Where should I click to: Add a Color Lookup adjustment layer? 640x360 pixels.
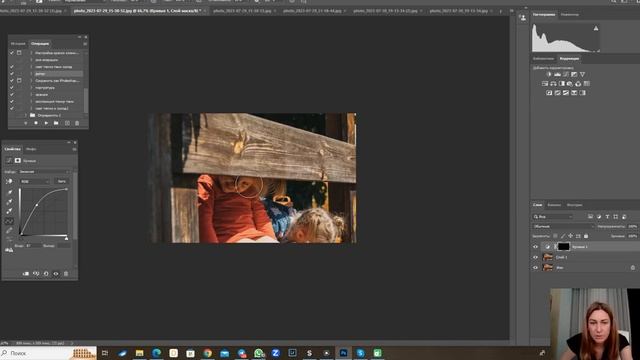(x=587, y=84)
